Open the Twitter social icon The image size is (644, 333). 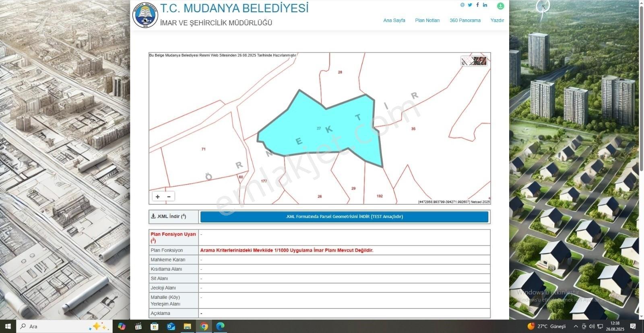470,5
